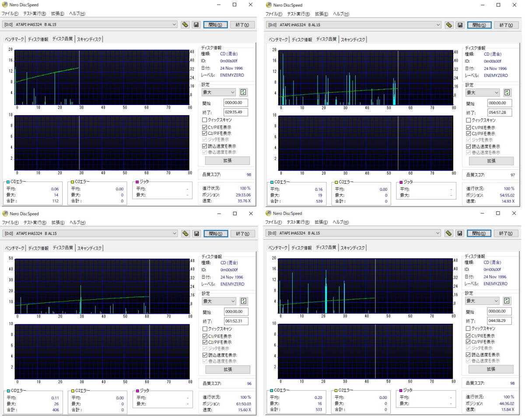Open 最大 speed dropdown in 061:52.31 window

click(218, 301)
